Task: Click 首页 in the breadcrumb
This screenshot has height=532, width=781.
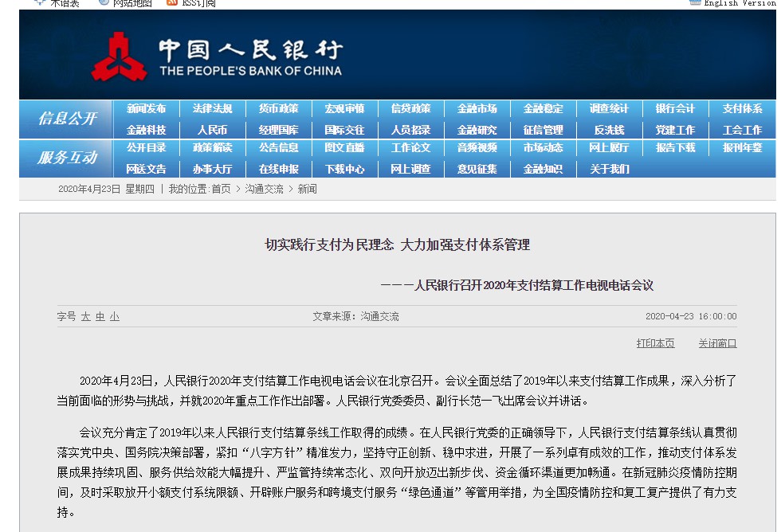Action: 222,189
